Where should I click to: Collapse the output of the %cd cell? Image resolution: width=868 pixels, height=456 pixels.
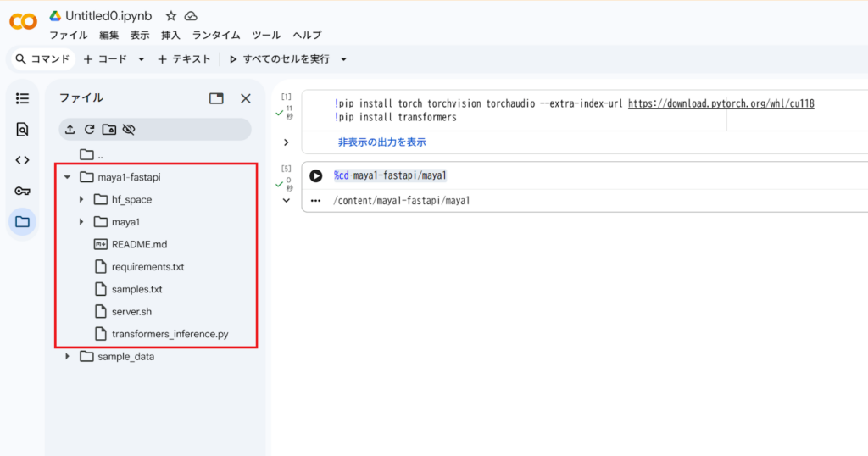coord(287,200)
